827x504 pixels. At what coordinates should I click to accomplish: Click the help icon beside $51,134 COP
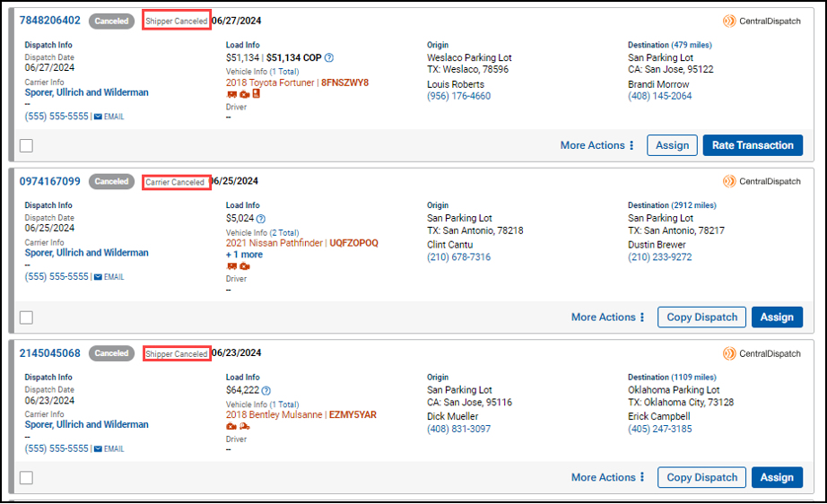[x=329, y=58]
